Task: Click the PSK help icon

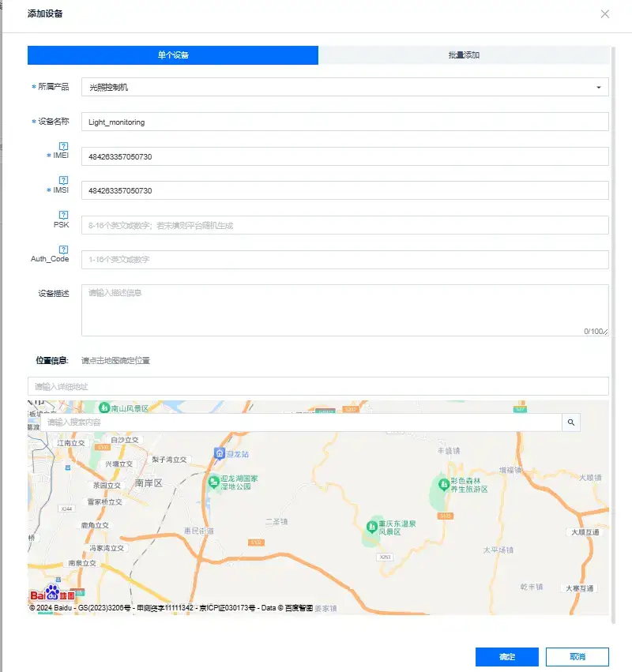Action: (65, 215)
